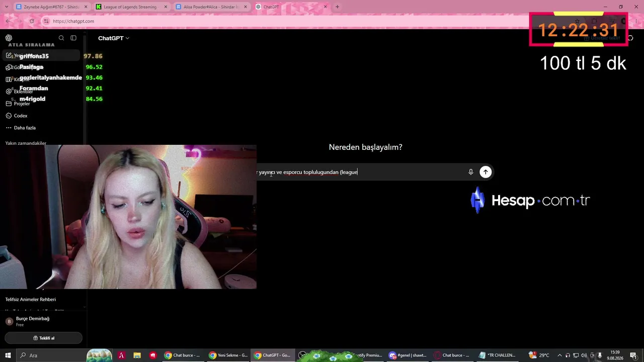The image size is (644, 362).
Task: Click the ChatGPT logo in the sidebar
Action: coord(9,38)
